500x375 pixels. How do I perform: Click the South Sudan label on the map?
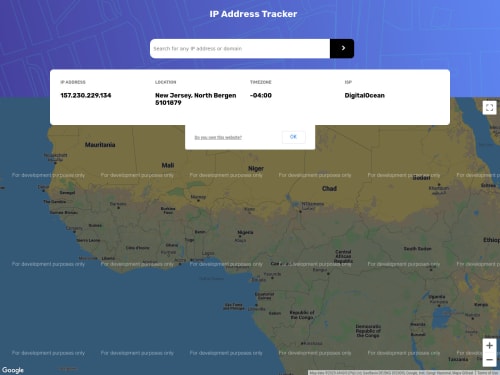[417, 249]
